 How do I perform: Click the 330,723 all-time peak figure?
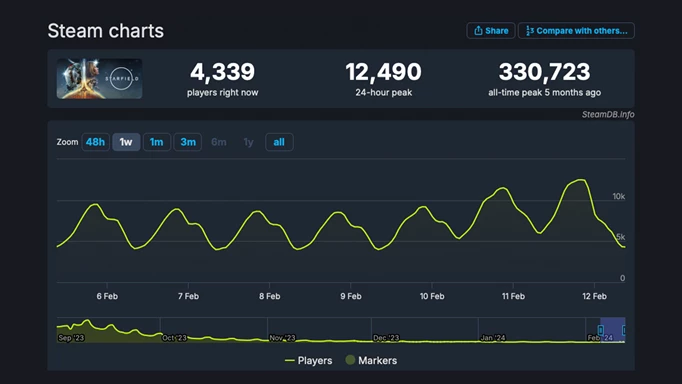[x=544, y=72]
